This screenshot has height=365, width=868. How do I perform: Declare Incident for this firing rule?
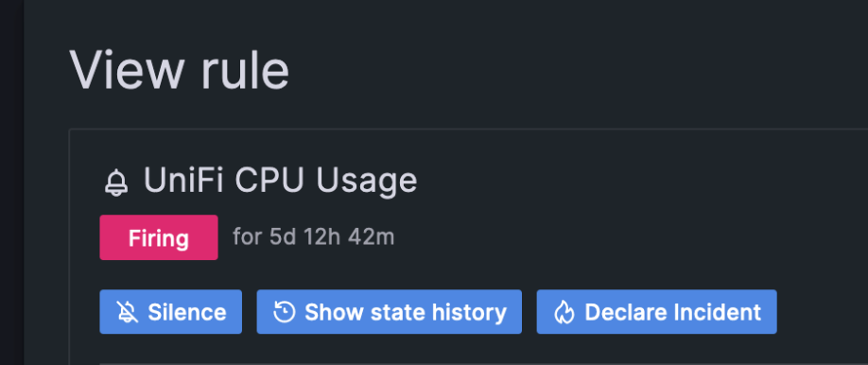coord(656,312)
